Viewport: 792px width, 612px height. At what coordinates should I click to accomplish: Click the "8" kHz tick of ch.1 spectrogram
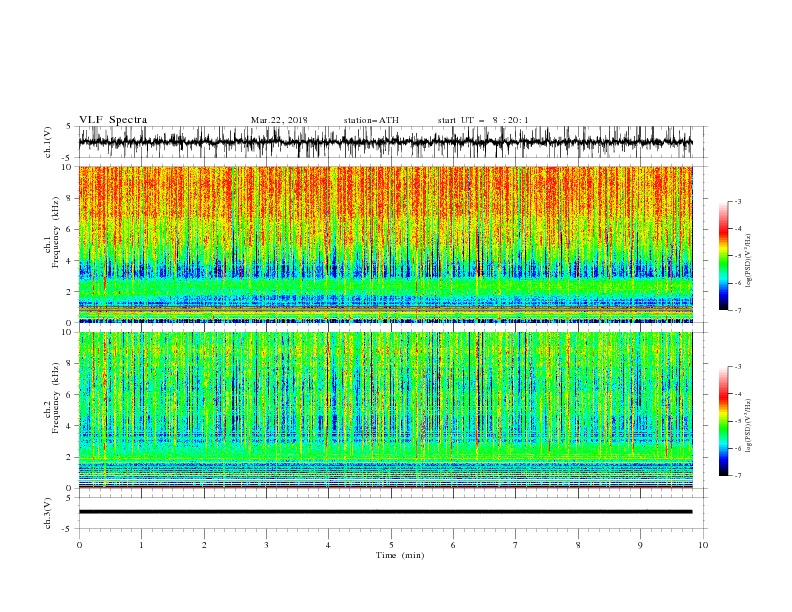point(69,198)
